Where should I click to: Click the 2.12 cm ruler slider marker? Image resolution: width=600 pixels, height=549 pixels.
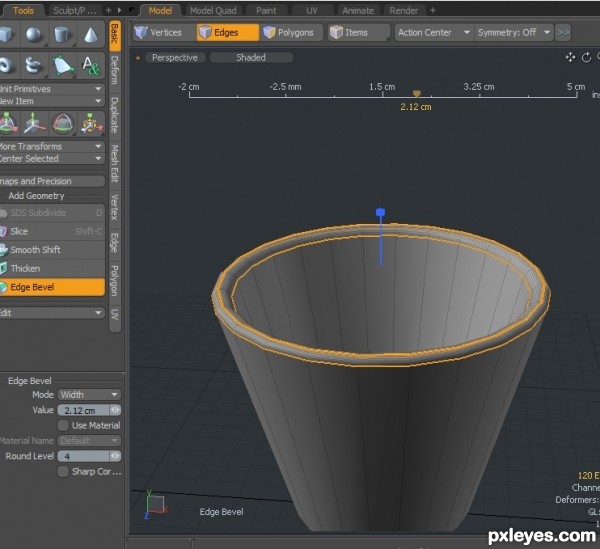417,93
